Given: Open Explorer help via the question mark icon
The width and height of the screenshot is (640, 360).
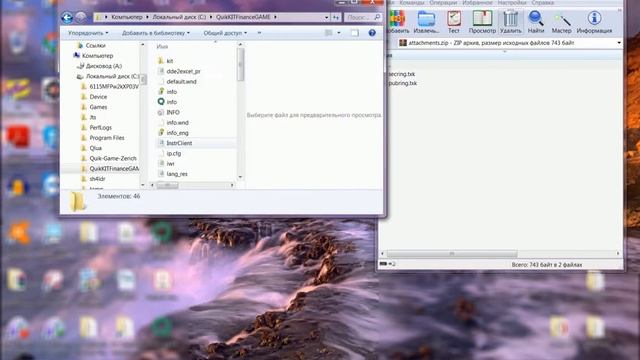Looking at the screenshot, I should tap(372, 33).
